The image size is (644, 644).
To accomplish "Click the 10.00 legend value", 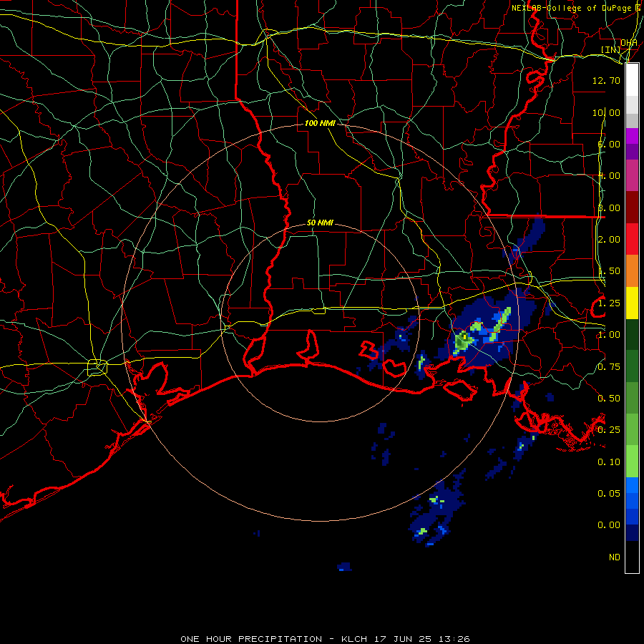I will point(606,112).
